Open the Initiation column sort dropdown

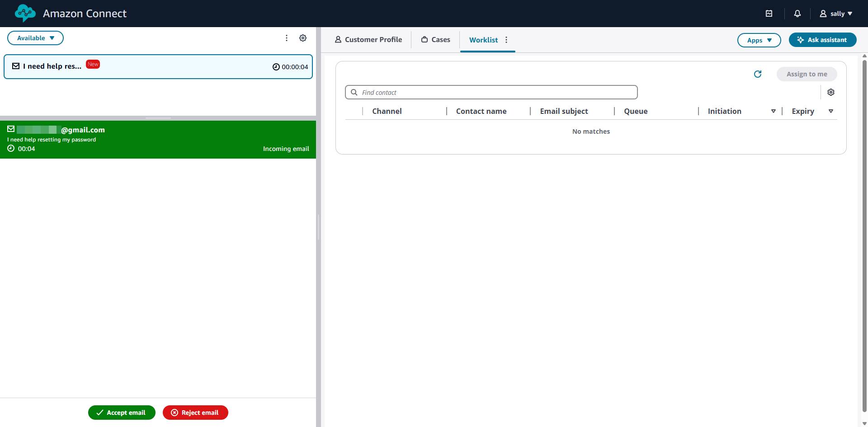(774, 111)
